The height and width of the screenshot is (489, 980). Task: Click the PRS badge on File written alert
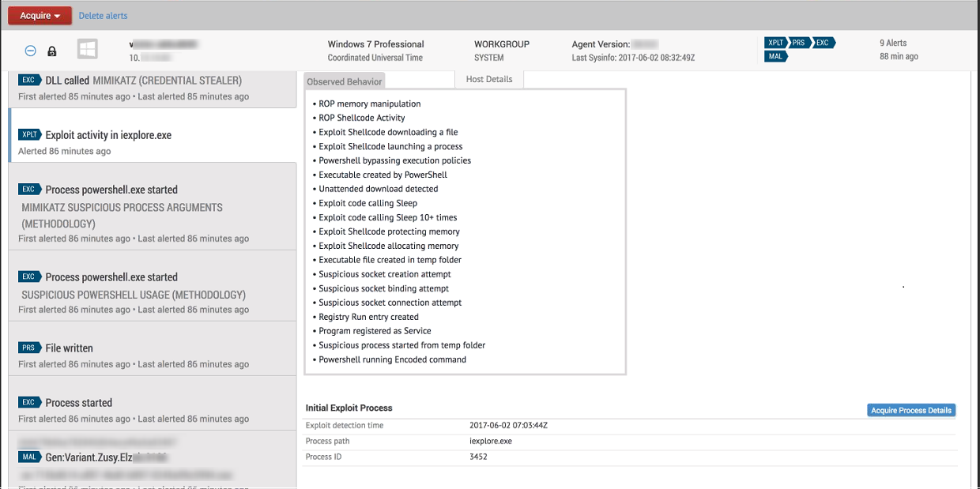(29, 348)
